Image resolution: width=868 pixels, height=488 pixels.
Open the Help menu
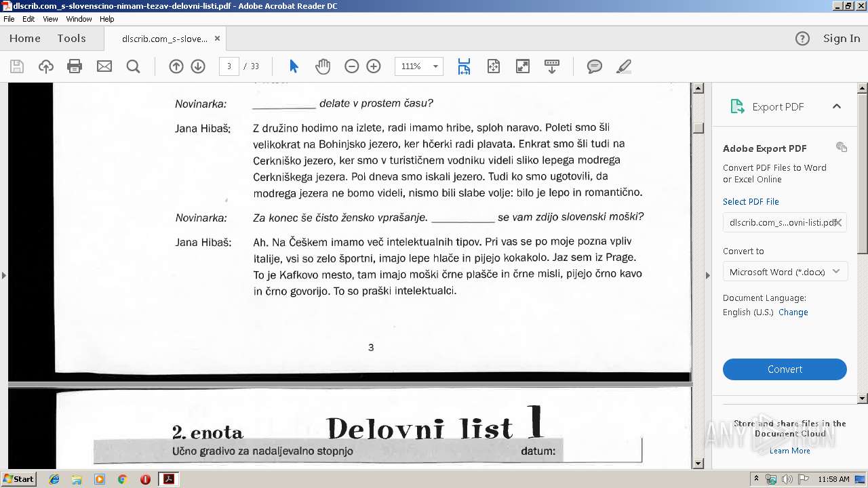[x=107, y=19]
